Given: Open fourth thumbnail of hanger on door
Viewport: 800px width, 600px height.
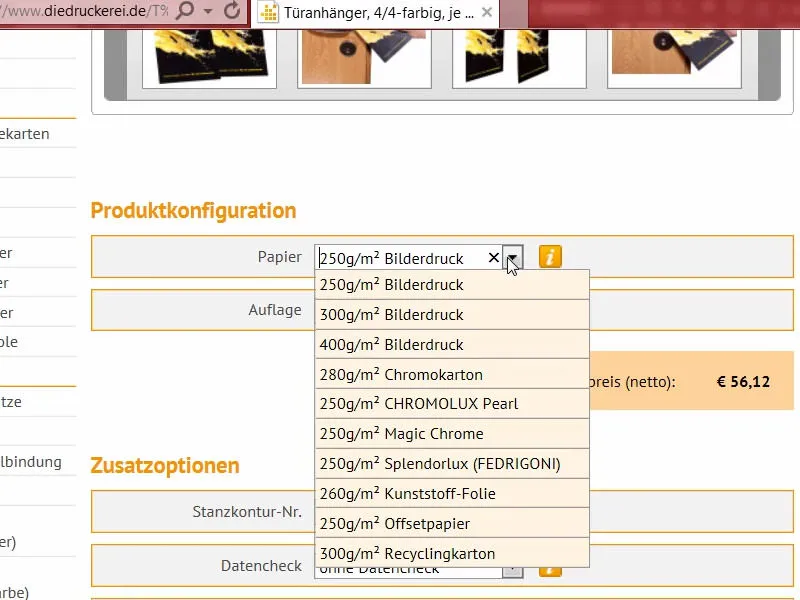Looking at the screenshot, I should point(674,57).
